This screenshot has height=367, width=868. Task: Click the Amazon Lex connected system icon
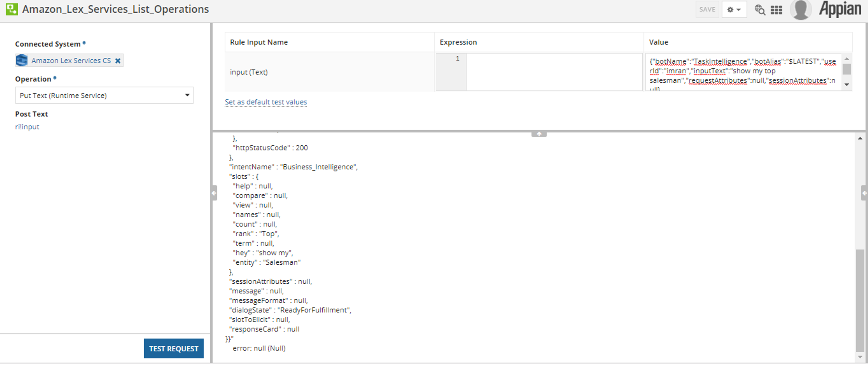pyautogui.click(x=22, y=61)
